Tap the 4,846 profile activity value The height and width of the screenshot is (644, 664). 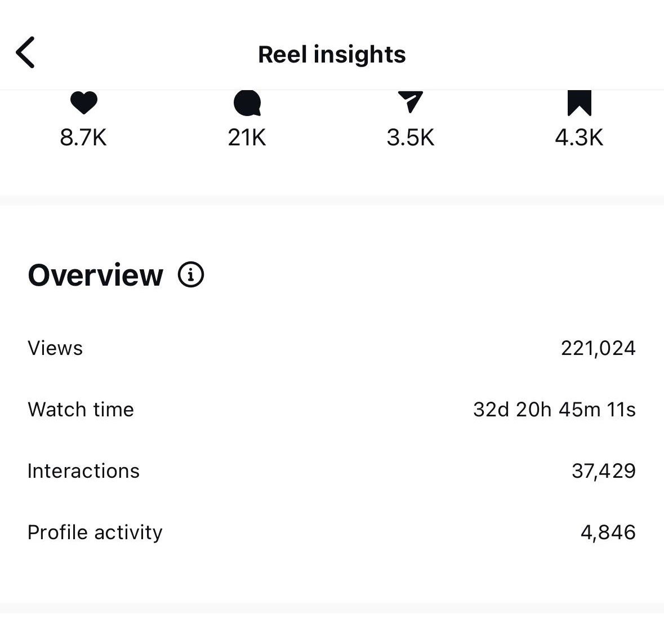click(x=608, y=532)
